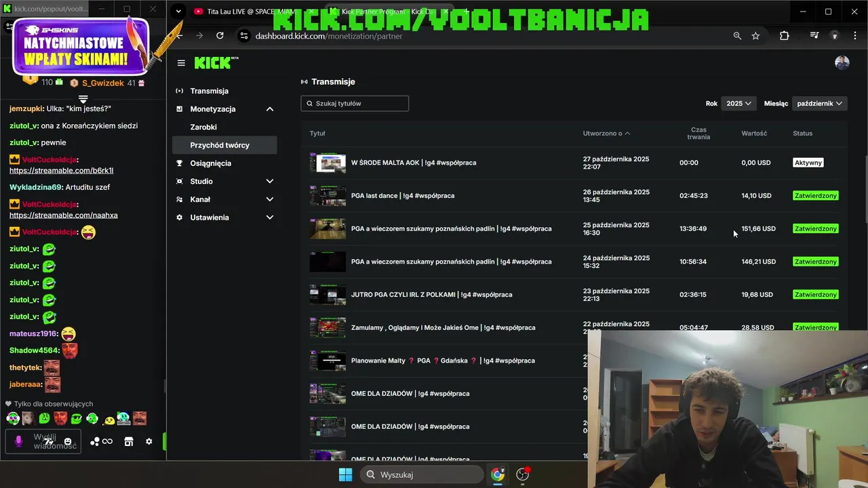Image resolution: width=868 pixels, height=488 pixels.
Task: Open the tab search dropdown arrow
Action: click(178, 12)
